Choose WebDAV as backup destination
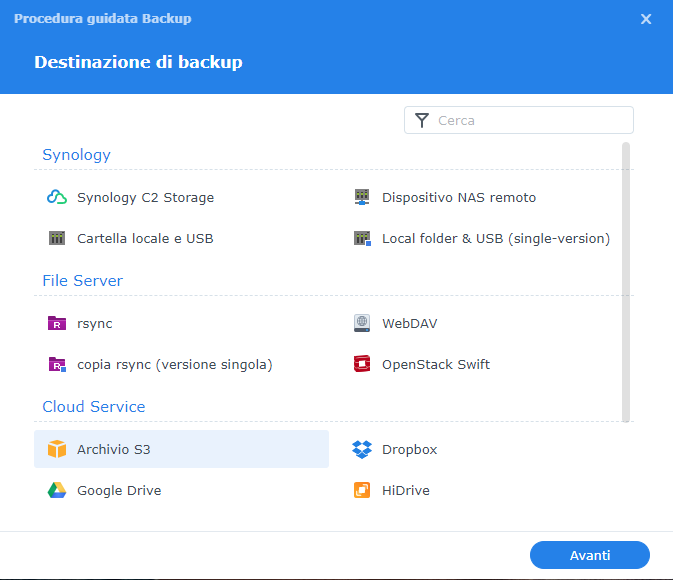Image resolution: width=673 pixels, height=580 pixels. click(x=409, y=323)
